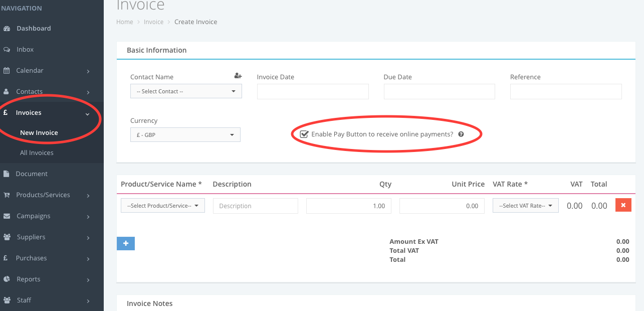Screen dimensions: 644x311
Task: Click the Products/Services cart icon
Action: (x=7, y=195)
